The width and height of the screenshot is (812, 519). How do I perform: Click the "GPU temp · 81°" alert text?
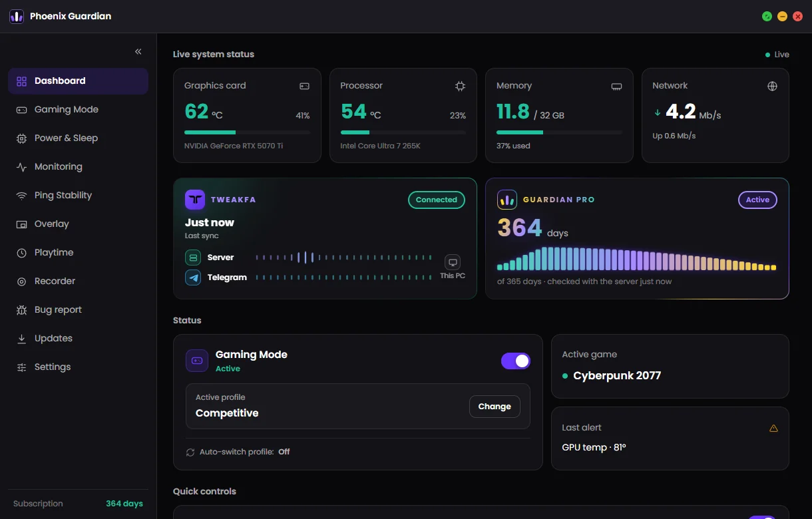click(594, 448)
